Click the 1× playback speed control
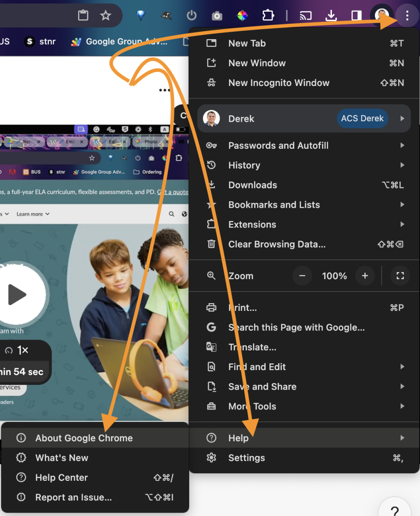 click(x=17, y=351)
